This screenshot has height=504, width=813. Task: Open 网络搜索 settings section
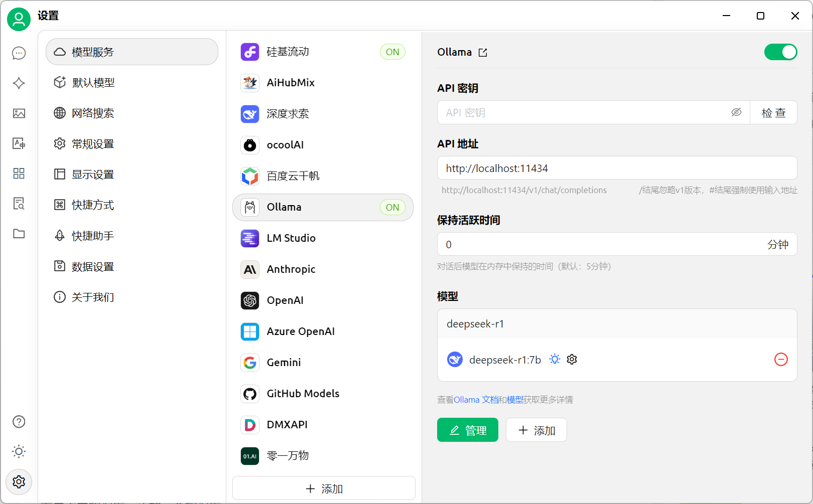(x=132, y=113)
